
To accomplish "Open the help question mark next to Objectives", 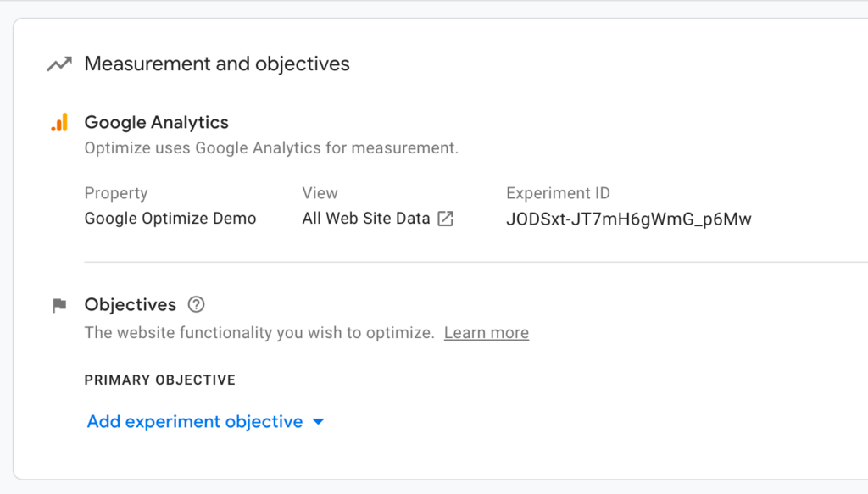I will point(197,305).
